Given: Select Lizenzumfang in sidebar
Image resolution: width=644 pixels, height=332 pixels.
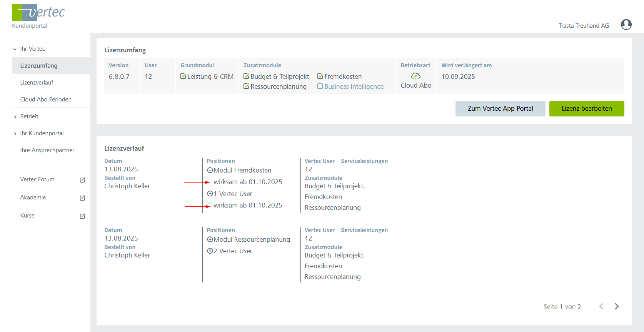Looking at the screenshot, I should pyautogui.click(x=51, y=66).
